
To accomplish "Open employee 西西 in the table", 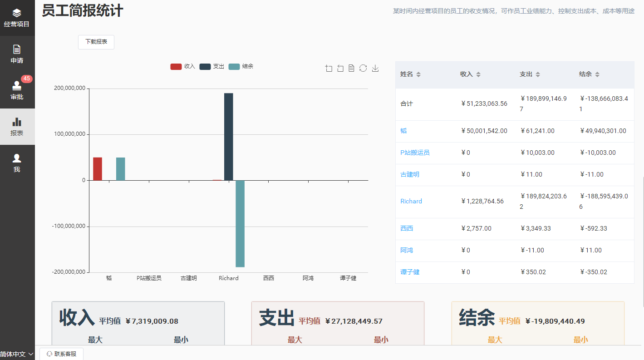I will 407,228.
